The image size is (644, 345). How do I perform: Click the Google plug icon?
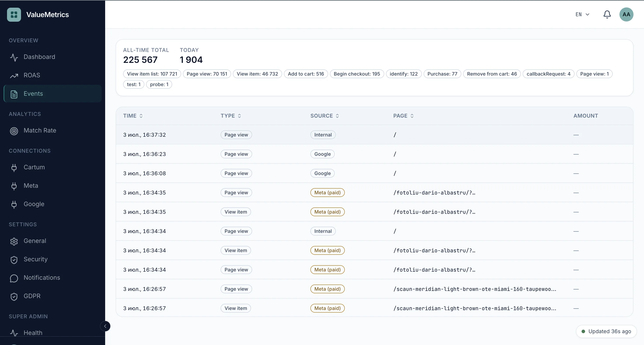[x=14, y=204]
